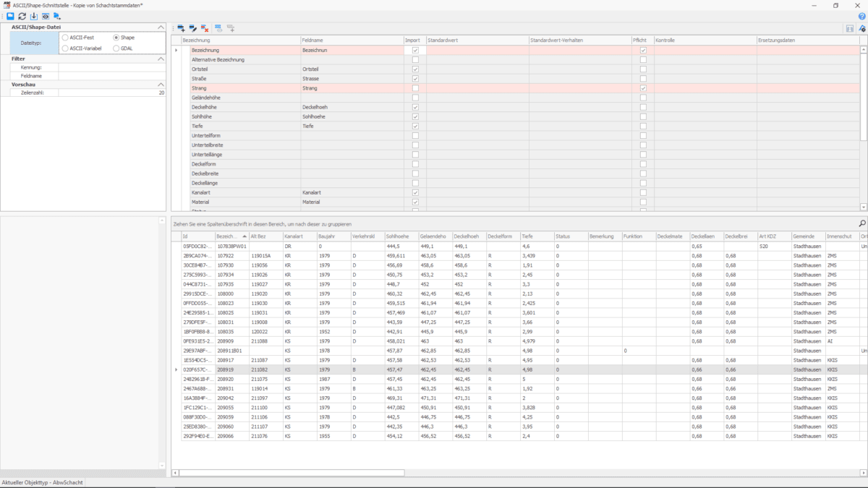Select the Alternative Bezeichnung row
The height and width of the screenshot is (488, 868).
[x=519, y=60]
